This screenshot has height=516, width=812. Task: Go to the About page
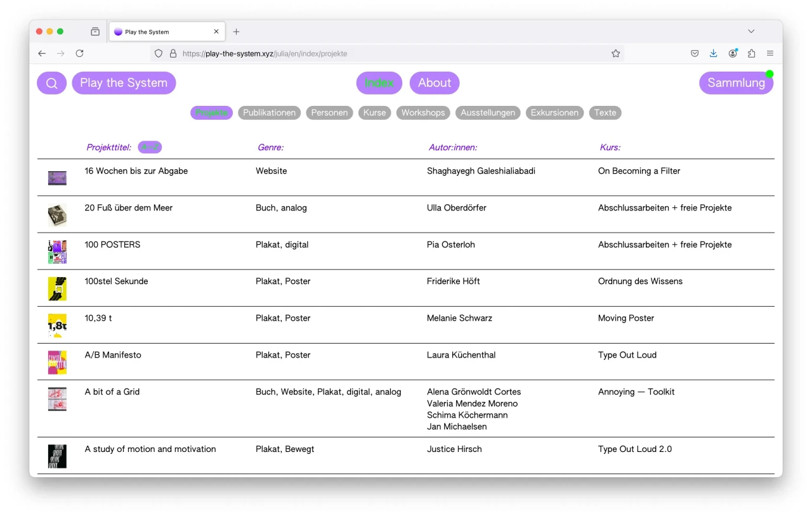click(x=435, y=83)
